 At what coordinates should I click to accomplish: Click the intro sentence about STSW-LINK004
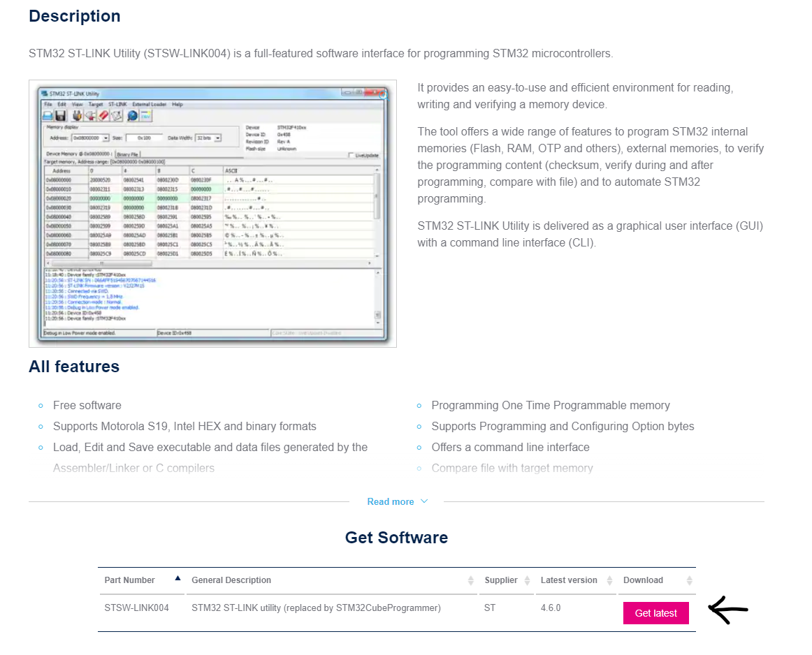tap(321, 54)
